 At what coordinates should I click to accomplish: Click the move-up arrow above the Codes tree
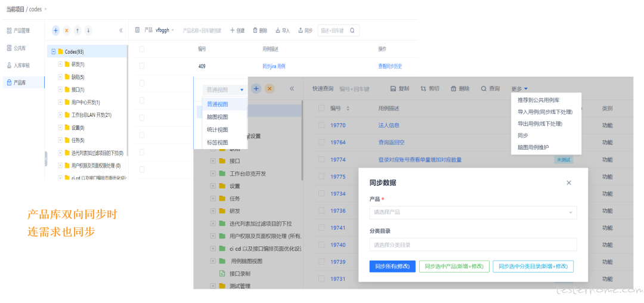coord(78,30)
